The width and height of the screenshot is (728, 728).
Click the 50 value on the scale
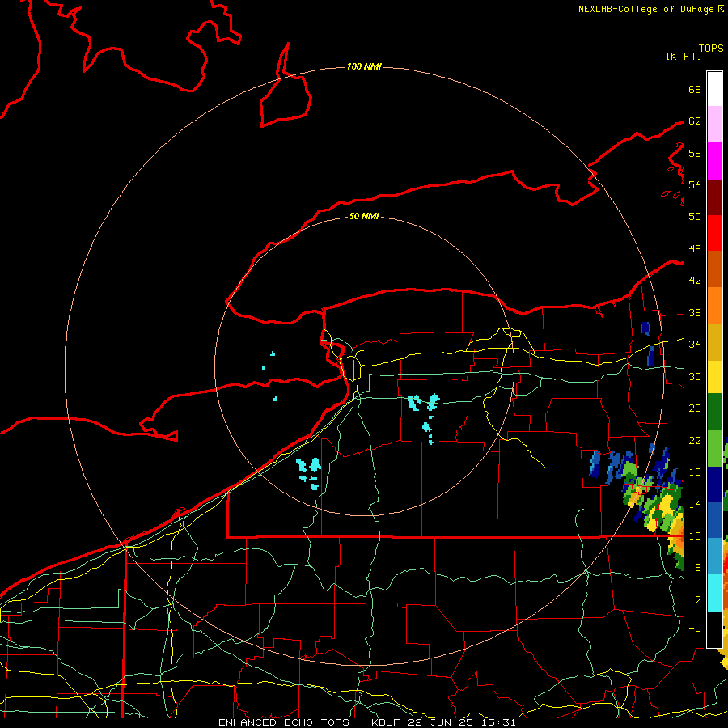click(x=695, y=217)
